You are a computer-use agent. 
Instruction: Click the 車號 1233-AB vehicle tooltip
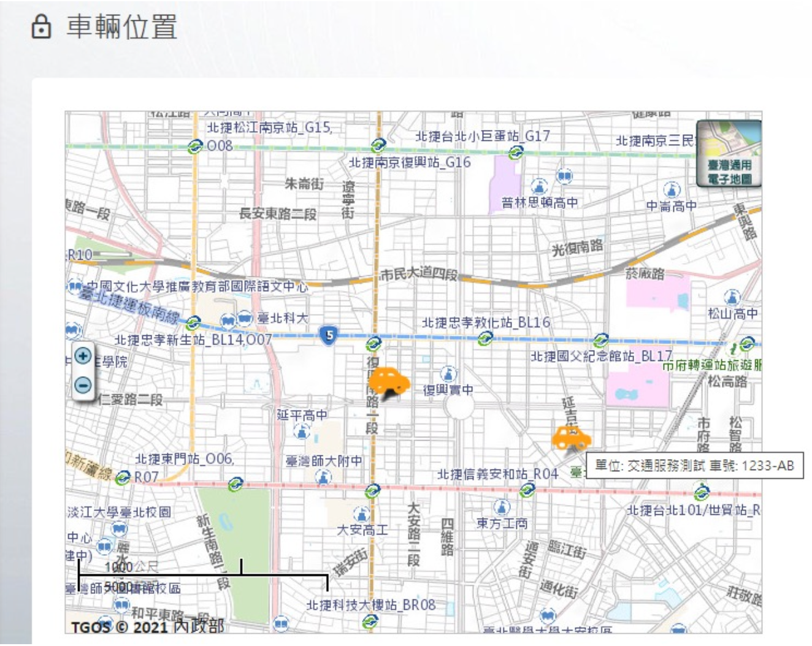tap(694, 466)
